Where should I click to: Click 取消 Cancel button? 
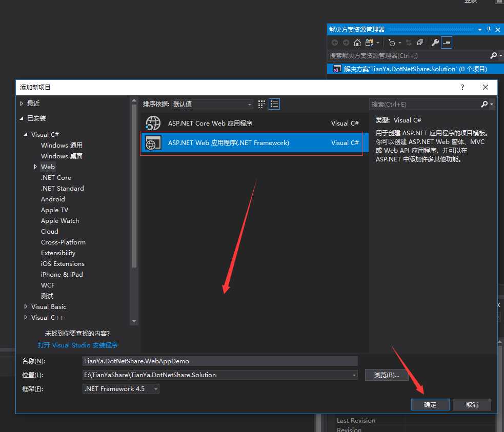tap(472, 405)
